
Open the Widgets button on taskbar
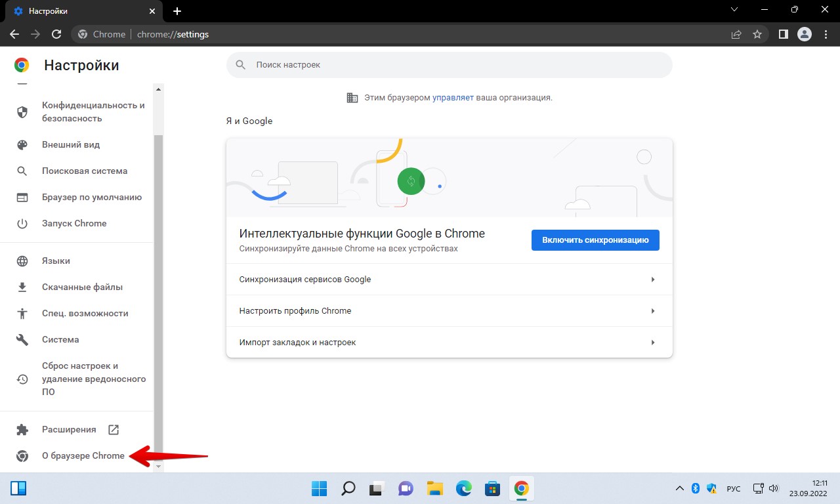point(18,488)
